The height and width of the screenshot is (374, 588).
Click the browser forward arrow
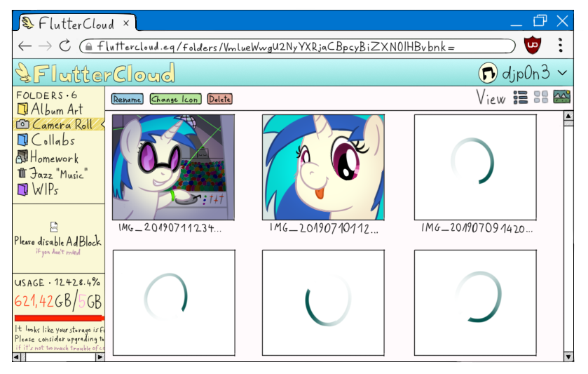pos(45,46)
